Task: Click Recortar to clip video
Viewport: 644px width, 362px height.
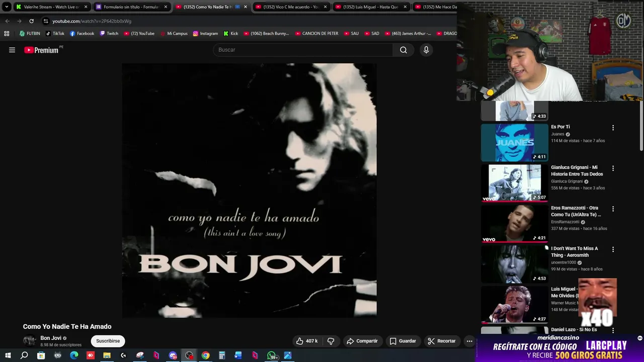Action: [x=442, y=341]
